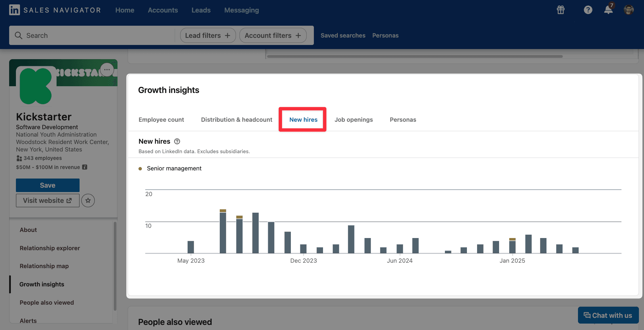
Task: Open the help question mark icon
Action: tap(588, 10)
